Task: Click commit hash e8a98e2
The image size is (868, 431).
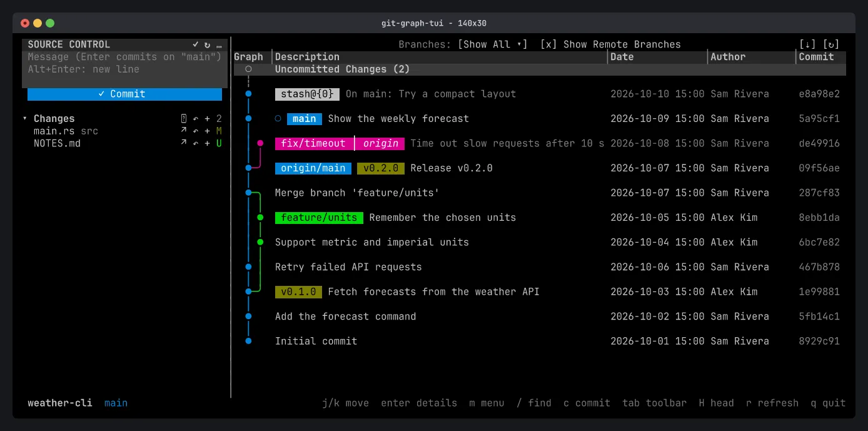Action: click(819, 94)
